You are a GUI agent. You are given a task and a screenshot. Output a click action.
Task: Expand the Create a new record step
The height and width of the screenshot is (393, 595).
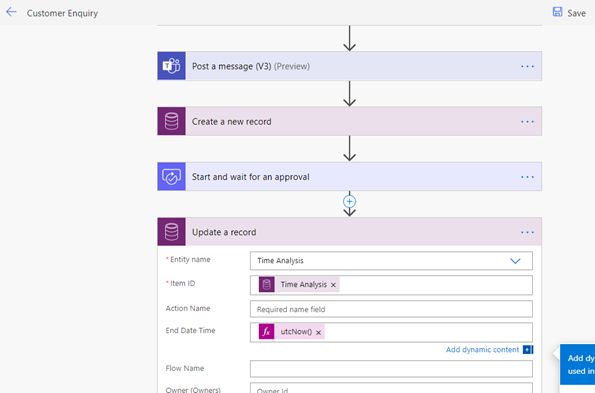[x=349, y=121]
